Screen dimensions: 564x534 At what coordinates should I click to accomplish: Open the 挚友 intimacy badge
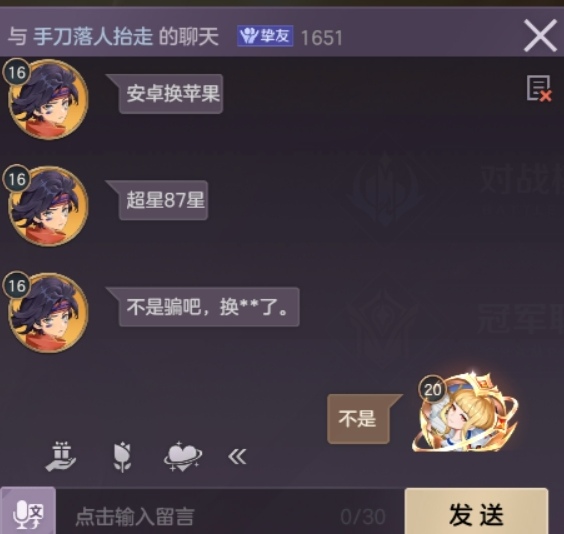[x=265, y=36]
